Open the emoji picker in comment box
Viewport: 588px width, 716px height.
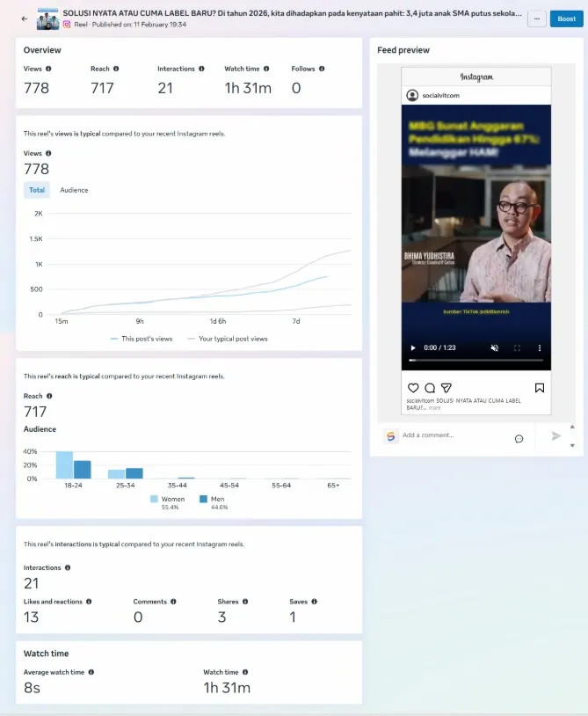click(x=519, y=438)
